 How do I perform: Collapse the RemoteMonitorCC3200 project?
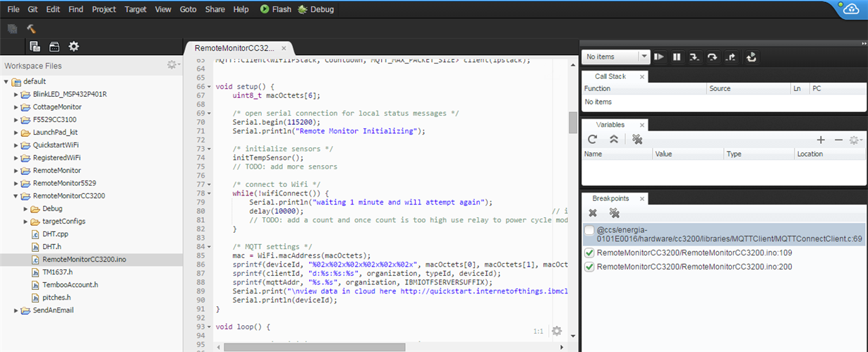pos(16,195)
